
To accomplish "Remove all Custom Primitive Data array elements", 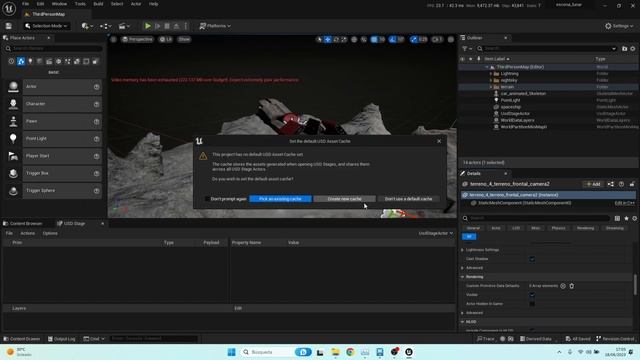I will (x=572, y=286).
